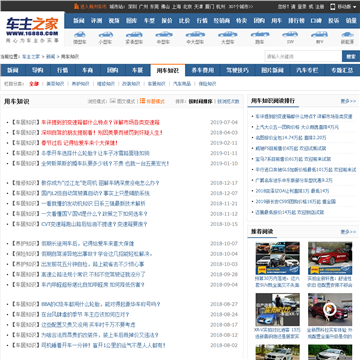Select the 新能源 car type icon
The image size is (360, 360).
click(x=347, y=37)
